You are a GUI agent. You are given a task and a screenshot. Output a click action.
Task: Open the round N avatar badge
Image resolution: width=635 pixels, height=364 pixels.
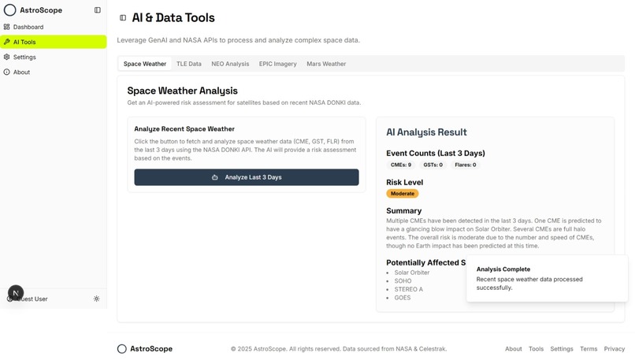tap(16, 293)
